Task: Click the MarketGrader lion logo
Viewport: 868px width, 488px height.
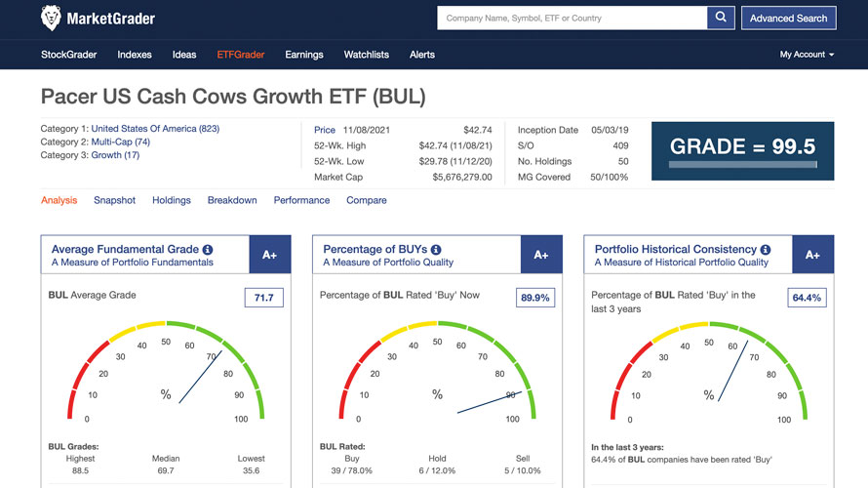Action: click(51, 18)
